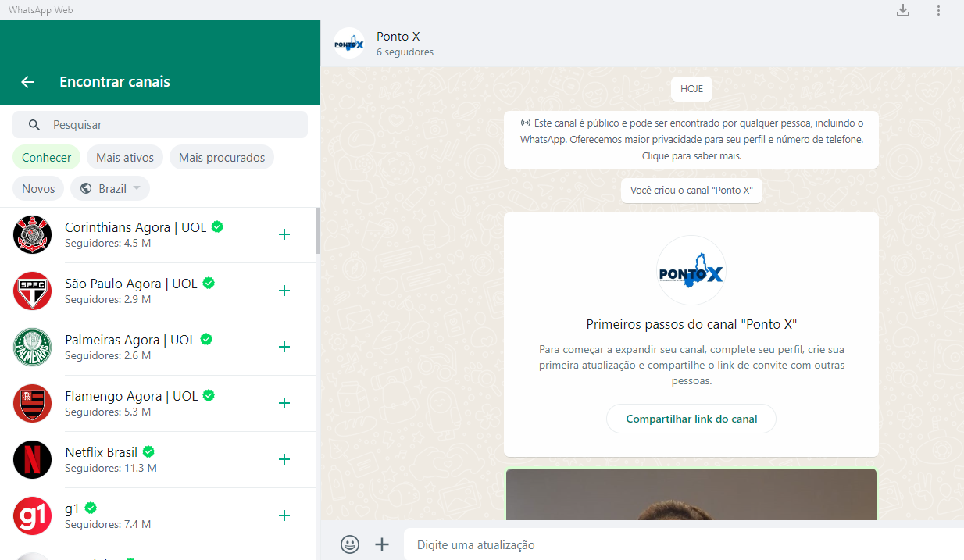The height and width of the screenshot is (560, 964).
Task: Open Corinthians channel avatar
Action: (x=32, y=234)
